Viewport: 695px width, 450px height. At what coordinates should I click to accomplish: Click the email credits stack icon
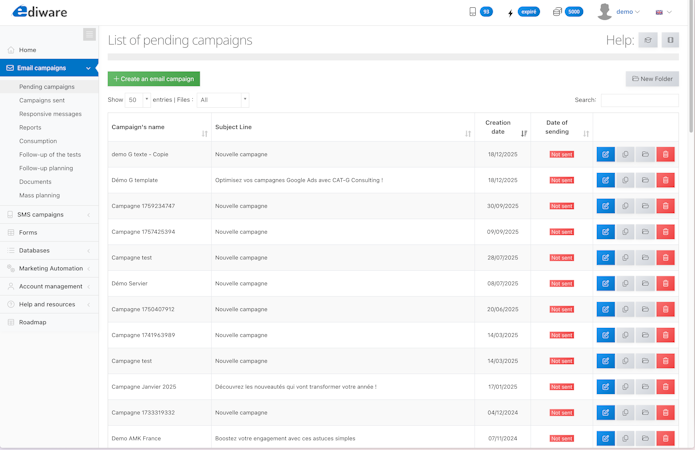tap(557, 12)
